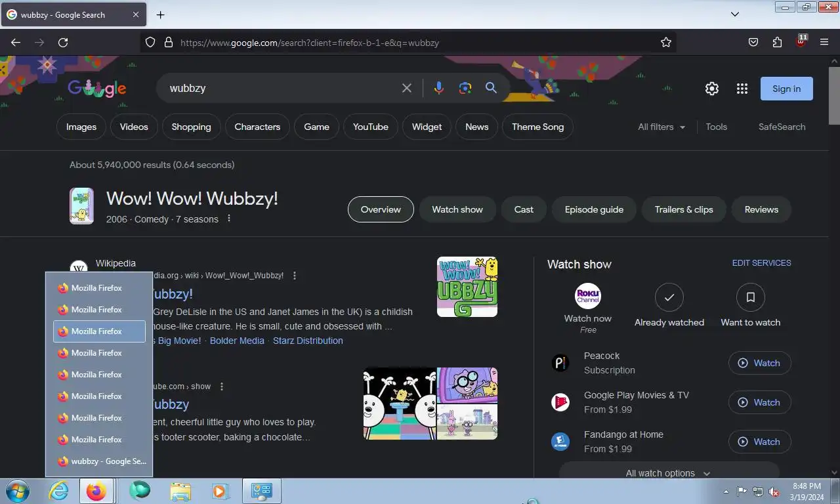Click the volume muted tray icon
Screen dimensions: 840x504
(x=774, y=492)
